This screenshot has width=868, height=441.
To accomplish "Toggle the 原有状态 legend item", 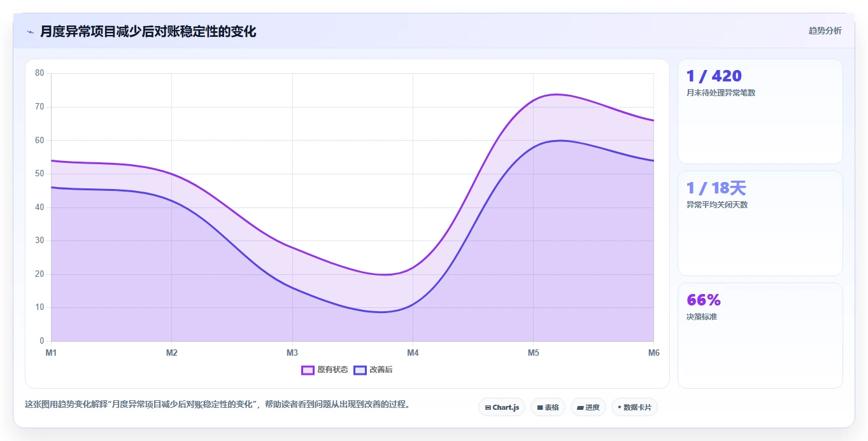I will click(x=325, y=370).
